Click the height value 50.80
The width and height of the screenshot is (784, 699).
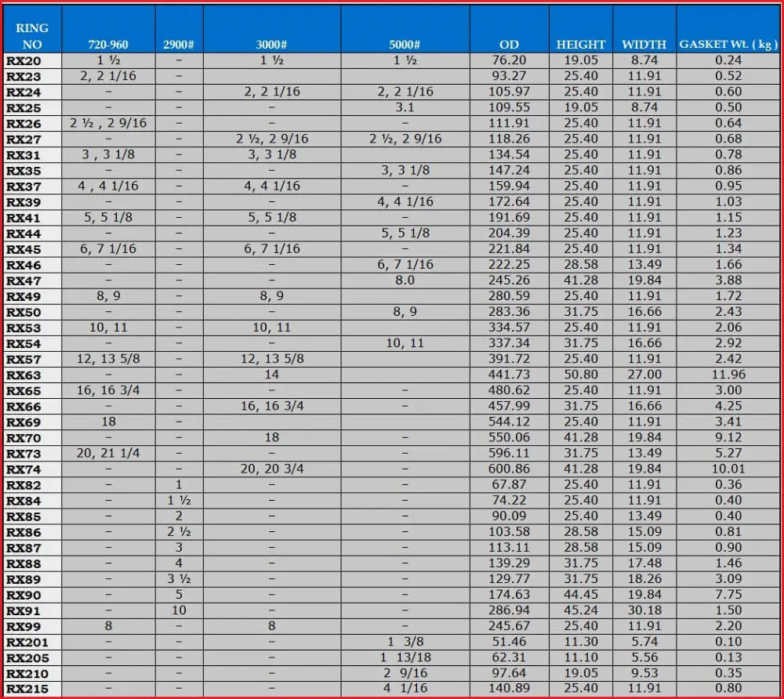pyautogui.click(x=581, y=375)
